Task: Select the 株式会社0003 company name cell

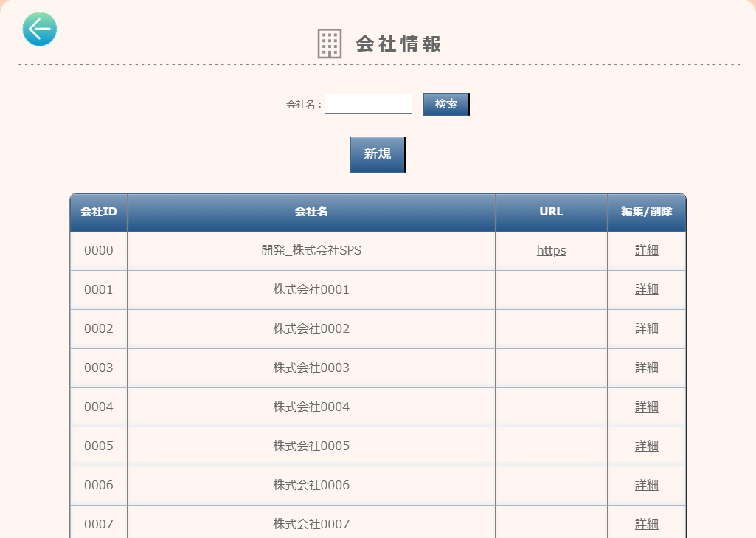Action: click(x=311, y=368)
